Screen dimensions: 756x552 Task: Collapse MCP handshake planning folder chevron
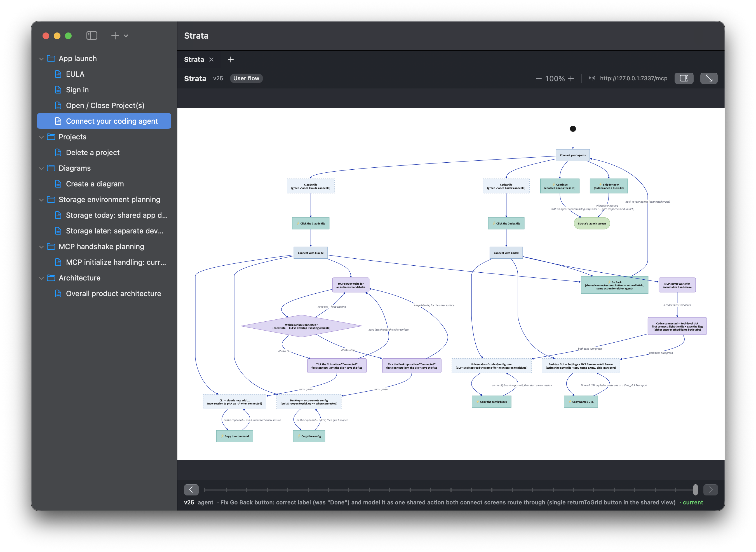pyautogui.click(x=41, y=247)
